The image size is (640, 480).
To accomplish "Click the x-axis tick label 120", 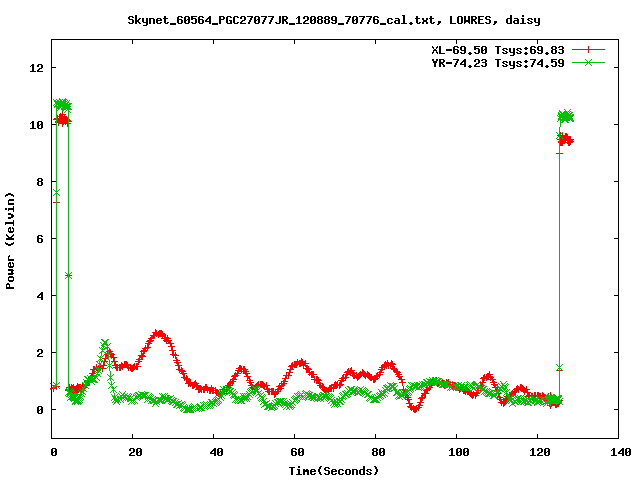I will (540, 452).
